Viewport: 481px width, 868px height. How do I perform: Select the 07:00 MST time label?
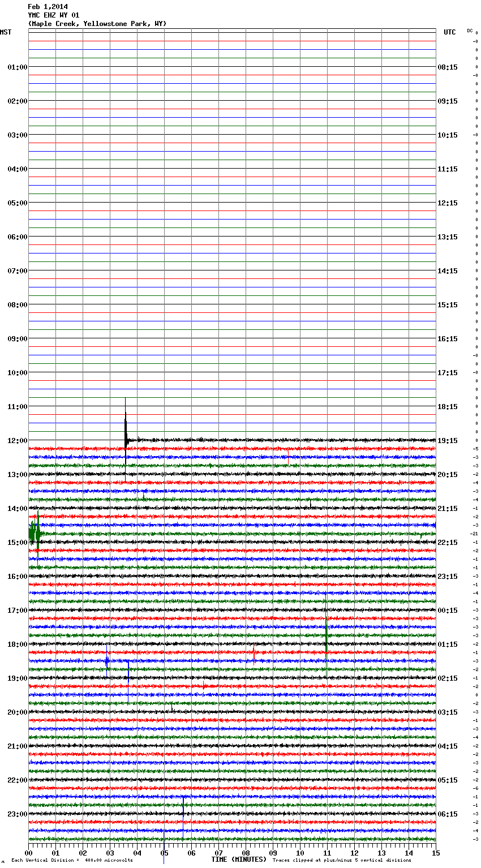[18, 271]
